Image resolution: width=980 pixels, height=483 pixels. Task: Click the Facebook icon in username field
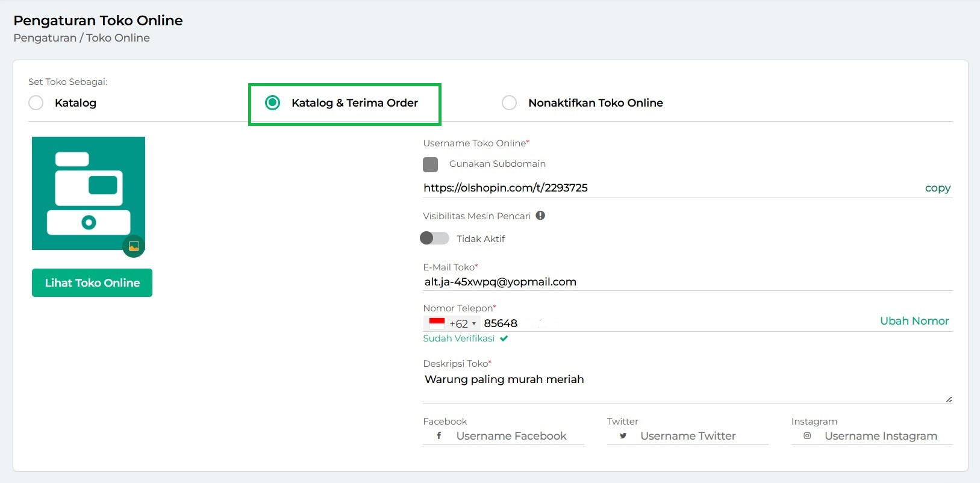pos(439,436)
